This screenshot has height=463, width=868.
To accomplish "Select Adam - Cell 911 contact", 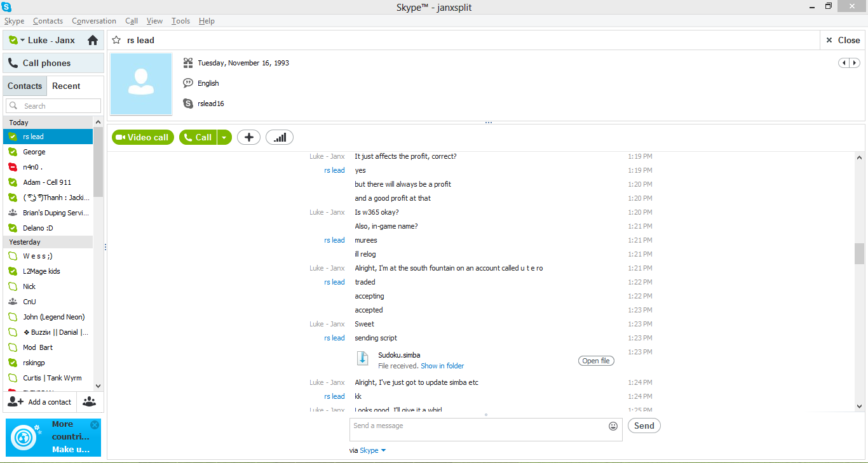I will click(48, 182).
